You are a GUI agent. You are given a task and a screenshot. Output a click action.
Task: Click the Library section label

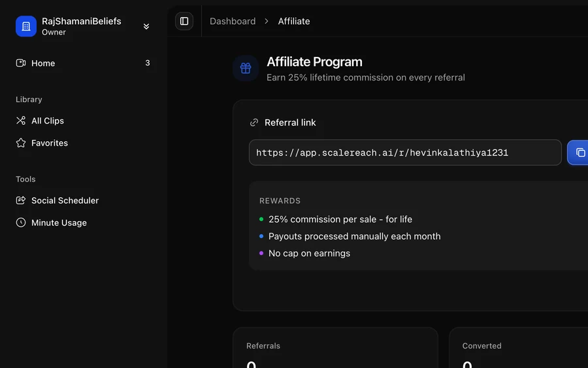click(x=29, y=99)
